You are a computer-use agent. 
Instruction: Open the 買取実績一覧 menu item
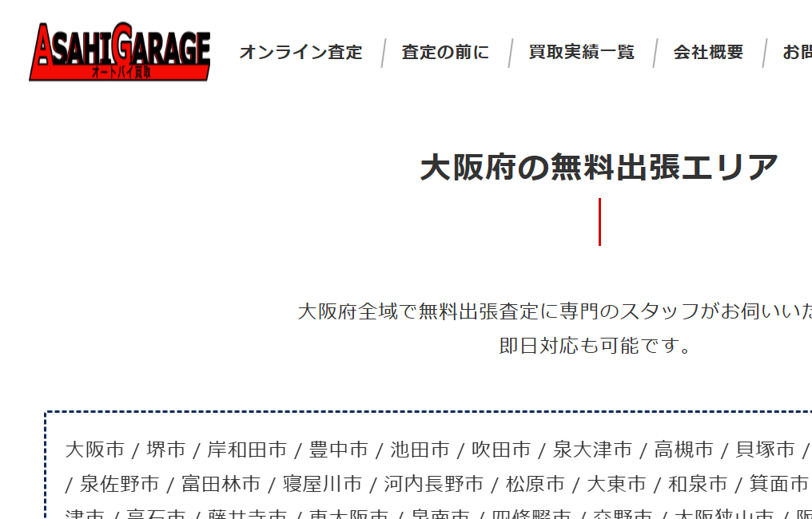coord(582,52)
